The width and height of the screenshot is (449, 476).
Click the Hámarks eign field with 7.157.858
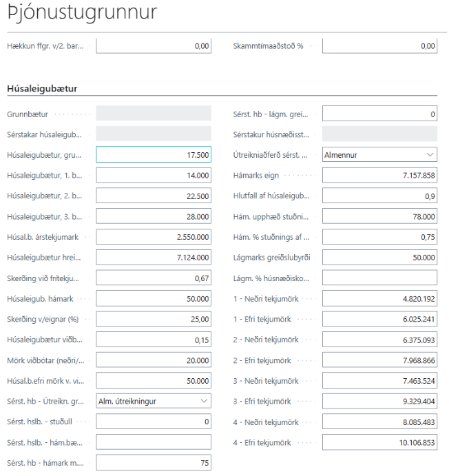[379, 176]
